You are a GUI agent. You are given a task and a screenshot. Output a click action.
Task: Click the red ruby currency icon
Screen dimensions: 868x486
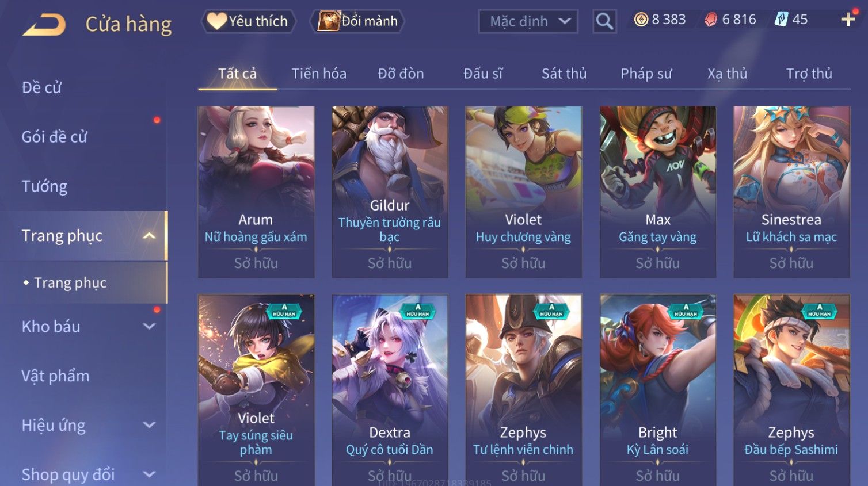coord(711,20)
